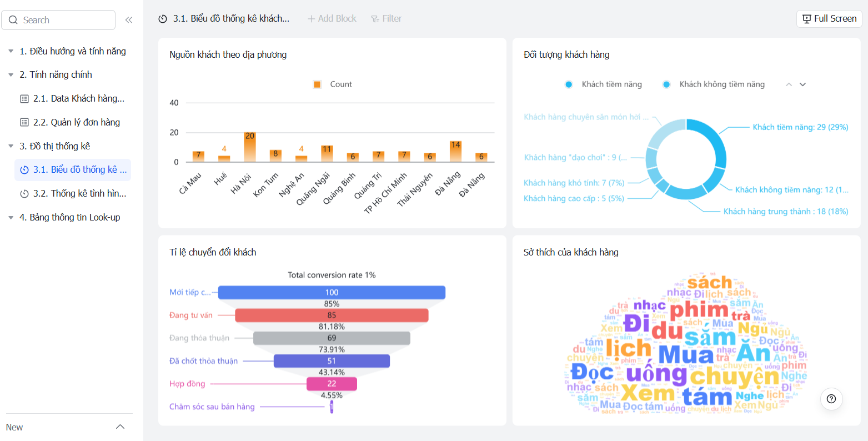Viewport: 868px width, 441px height.
Task: Collapse section 1. Điều hướng và tính năng
Action: (x=11, y=52)
